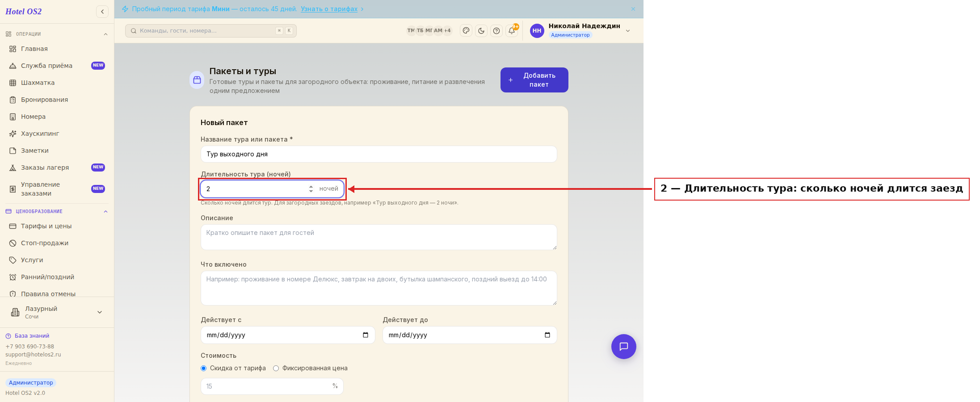Click Добавить пакет button
Screen dimensions: 980x402
coord(534,80)
